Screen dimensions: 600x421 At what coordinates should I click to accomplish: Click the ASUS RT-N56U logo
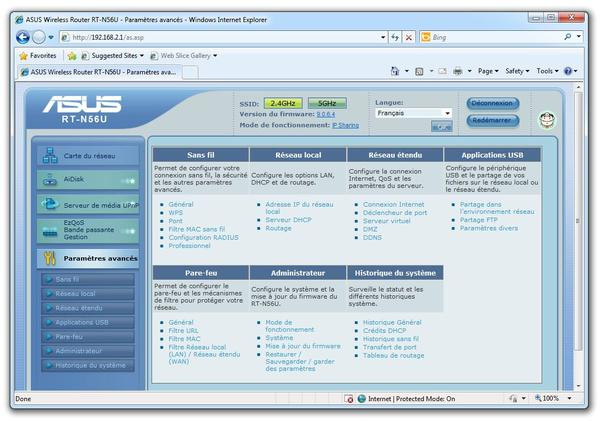coord(82,109)
